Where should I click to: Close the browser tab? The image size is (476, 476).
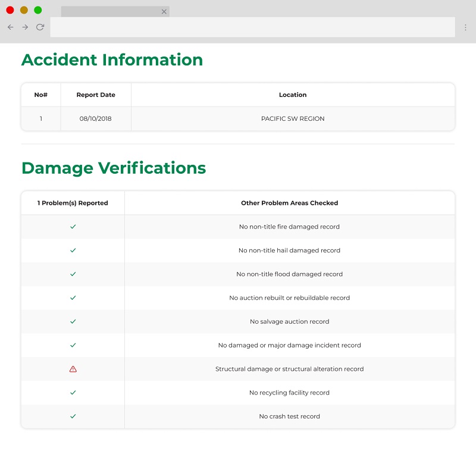tap(164, 11)
